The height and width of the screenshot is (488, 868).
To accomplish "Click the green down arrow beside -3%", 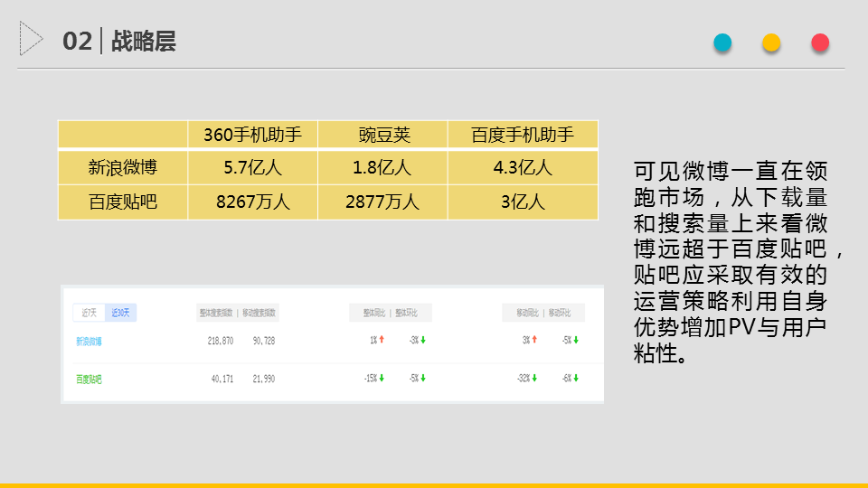I will [423, 341].
